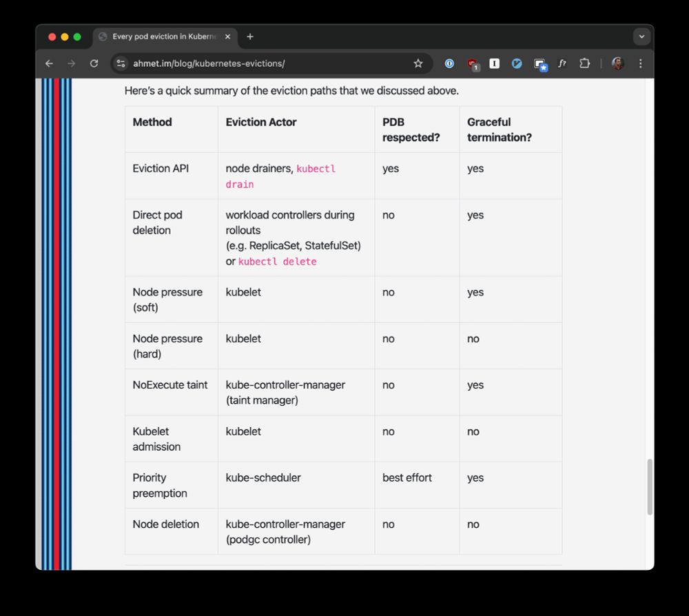Bookmark this page with the star icon

pyautogui.click(x=418, y=63)
